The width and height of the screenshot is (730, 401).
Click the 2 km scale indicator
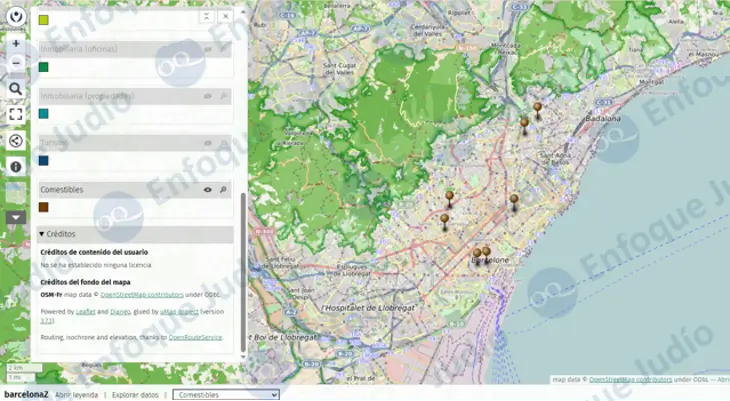(23, 368)
